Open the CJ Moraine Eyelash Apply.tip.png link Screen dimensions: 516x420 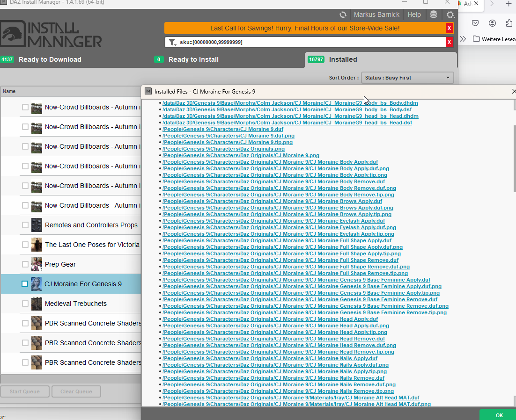(x=278, y=234)
